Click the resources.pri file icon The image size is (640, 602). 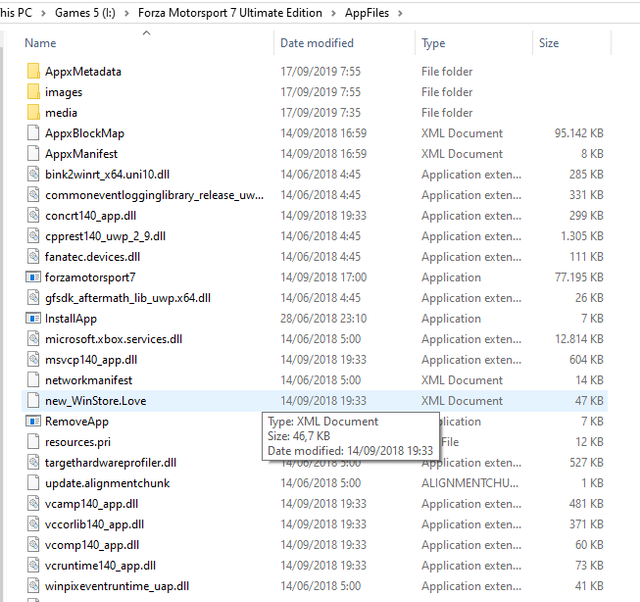[33, 442]
